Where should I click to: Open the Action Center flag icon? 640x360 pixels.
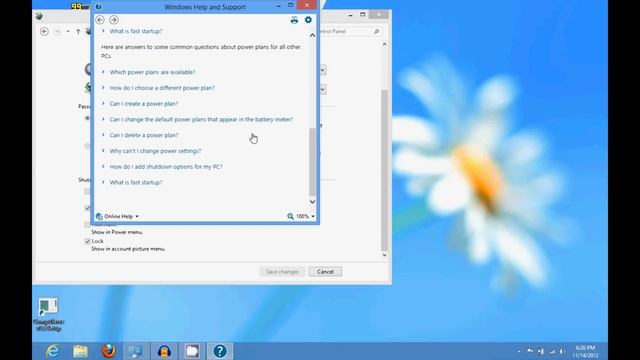point(530,351)
